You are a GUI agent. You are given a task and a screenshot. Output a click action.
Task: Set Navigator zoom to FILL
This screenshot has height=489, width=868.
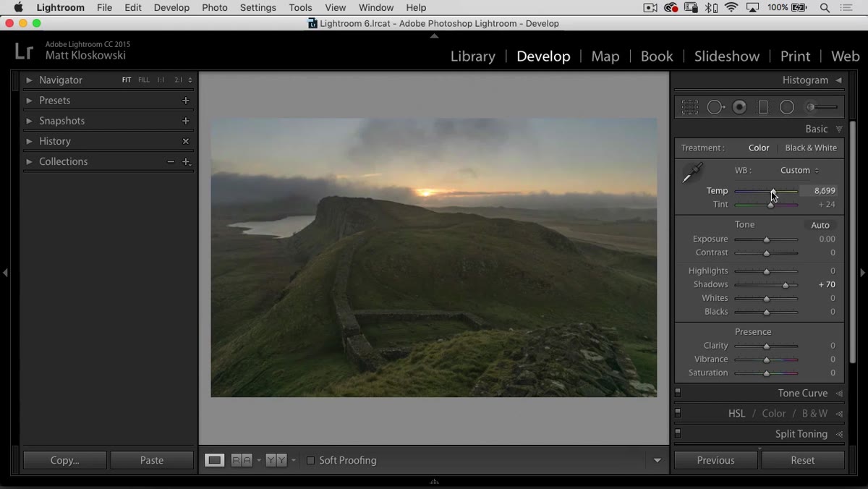pyautogui.click(x=144, y=80)
